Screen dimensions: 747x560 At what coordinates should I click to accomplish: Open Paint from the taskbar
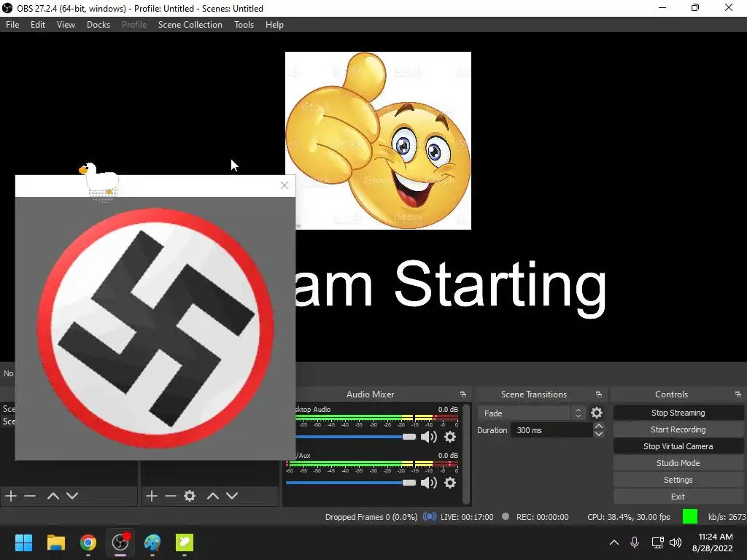(152, 542)
